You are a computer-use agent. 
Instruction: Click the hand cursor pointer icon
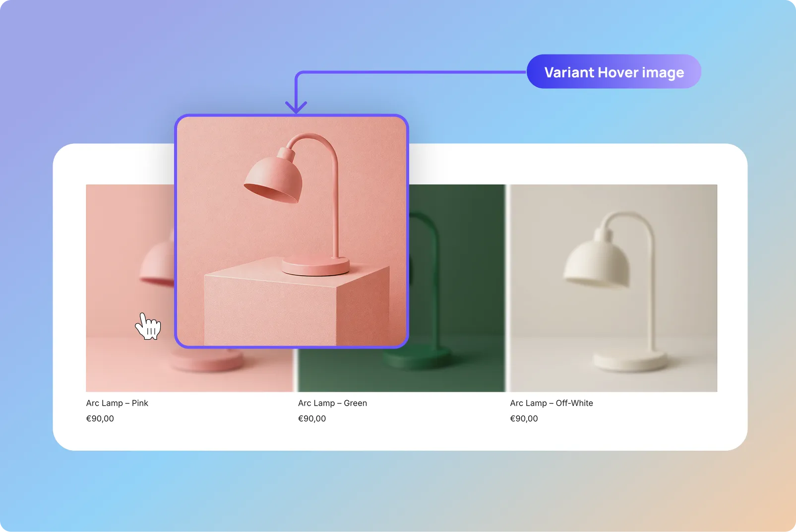pyautogui.click(x=148, y=326)
